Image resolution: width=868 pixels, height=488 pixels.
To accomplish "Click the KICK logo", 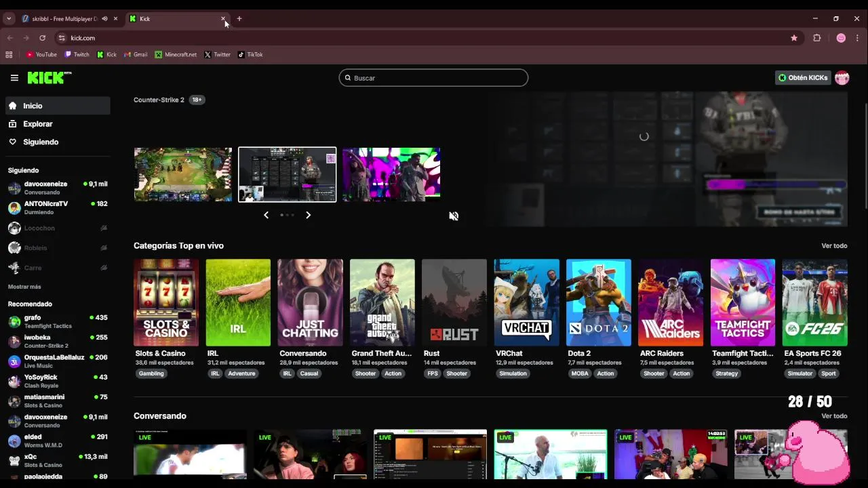I will click(x=49, y=78).
